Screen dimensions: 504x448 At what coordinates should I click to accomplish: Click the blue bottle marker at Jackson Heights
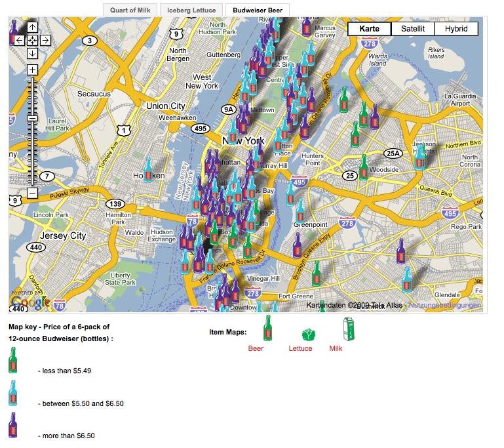coord(419,157)
